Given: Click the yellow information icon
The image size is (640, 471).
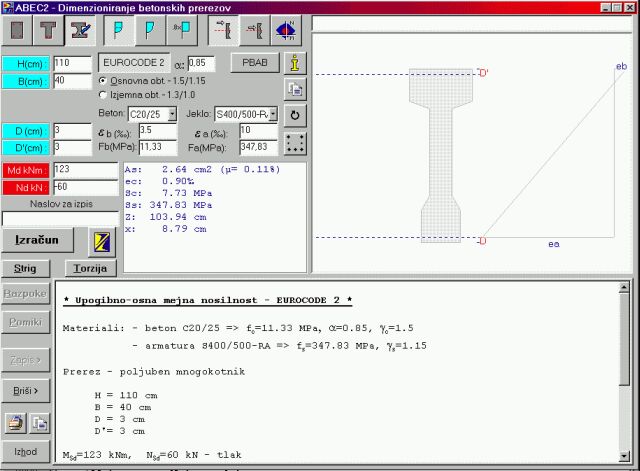Looking at the screenshot, I should coord(294,62).
